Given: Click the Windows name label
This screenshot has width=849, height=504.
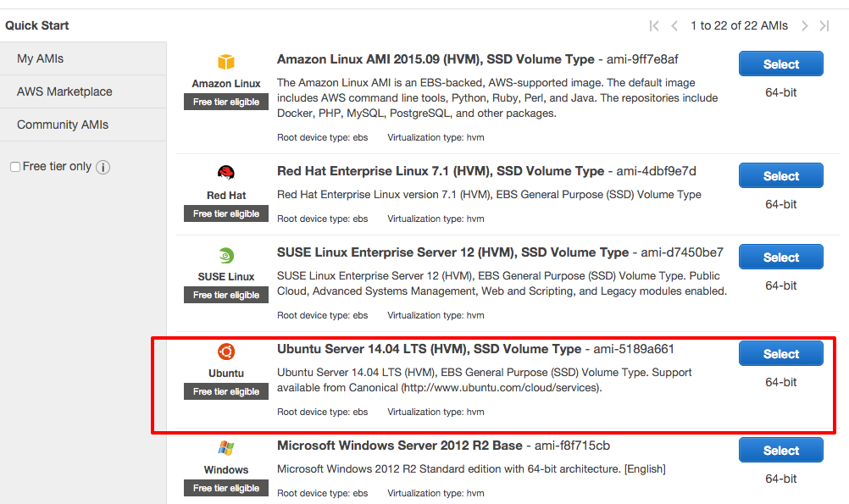Looking at the screenshot, I should 225,470.
